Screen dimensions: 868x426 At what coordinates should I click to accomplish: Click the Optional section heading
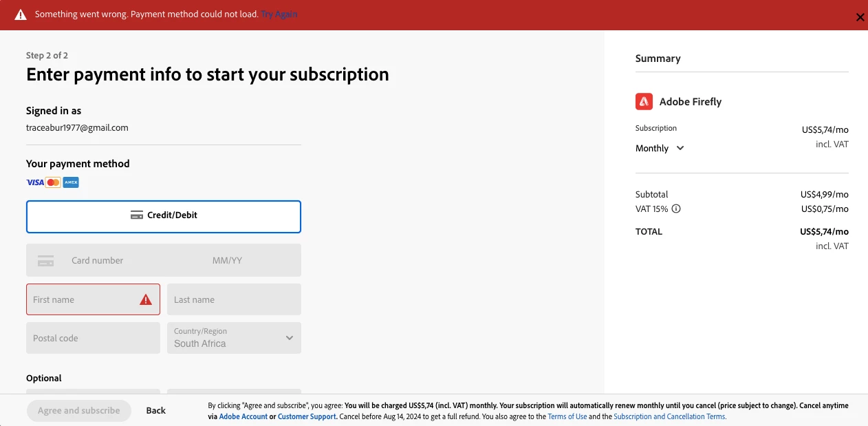click(44, 378)
